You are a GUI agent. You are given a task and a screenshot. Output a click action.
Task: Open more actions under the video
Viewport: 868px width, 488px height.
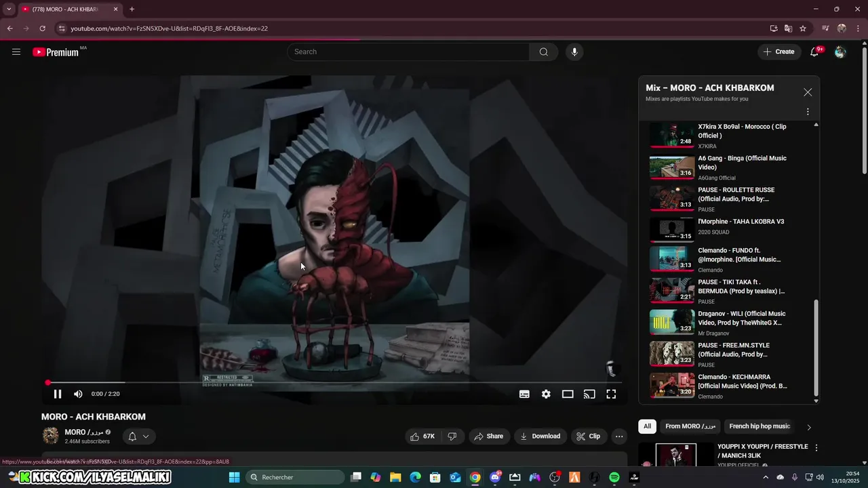619,436
